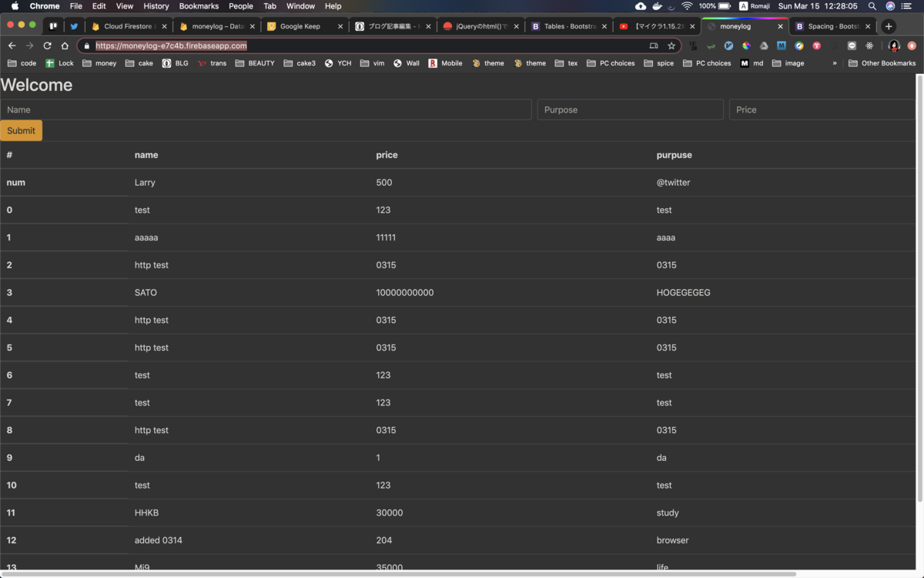
Task: Open the trans bookmark
Action: pos(212,63)
